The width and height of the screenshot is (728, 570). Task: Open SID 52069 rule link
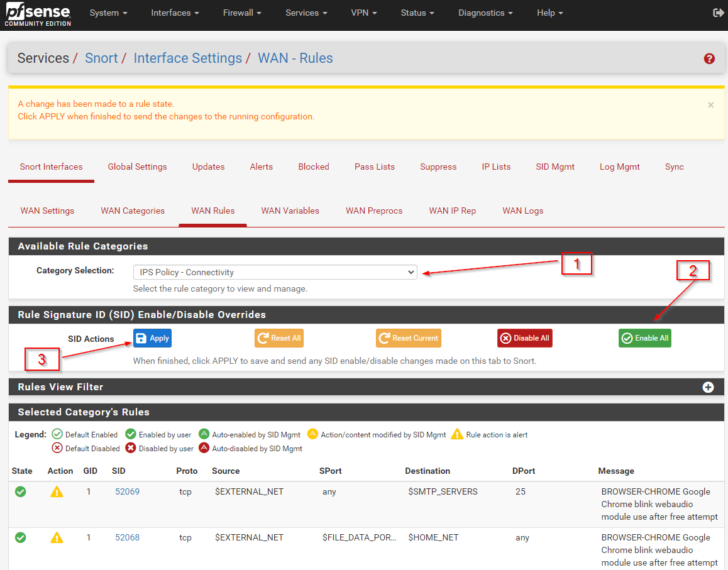click(127, 491)
